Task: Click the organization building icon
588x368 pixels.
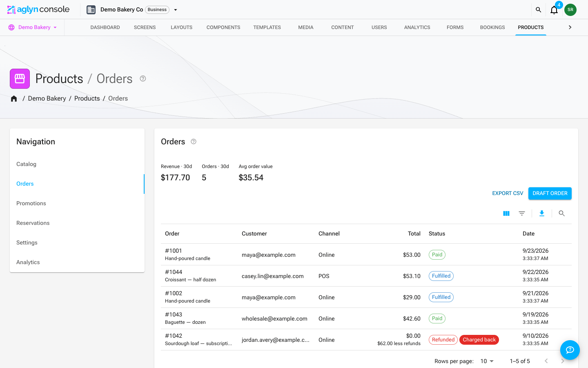Action: [91, 10]
